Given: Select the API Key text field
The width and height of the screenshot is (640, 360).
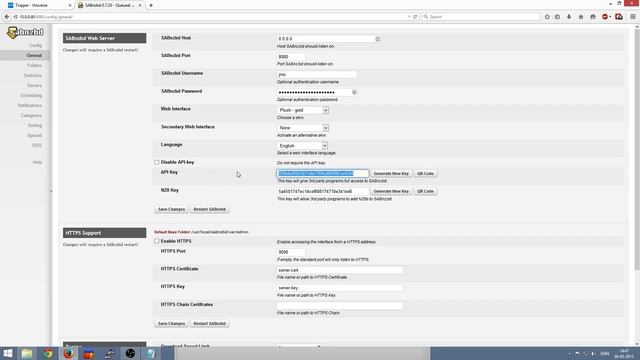Looking at the screenshot, I should [322, 173].
